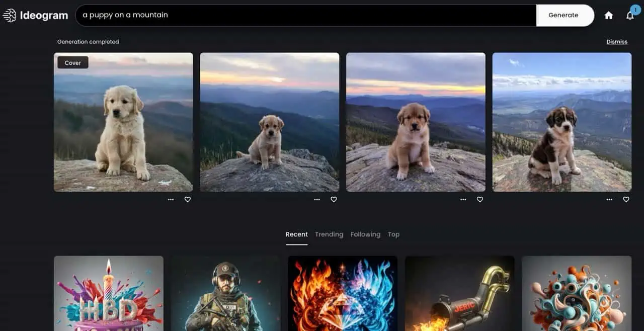Screen dimensions: 644x331
Task: View the HBD birthday cake image
Action: click(x=109, y=293)
